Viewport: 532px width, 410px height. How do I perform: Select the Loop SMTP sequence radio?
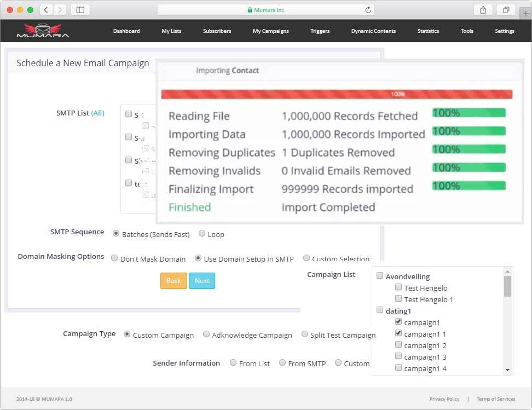[202, 234]
